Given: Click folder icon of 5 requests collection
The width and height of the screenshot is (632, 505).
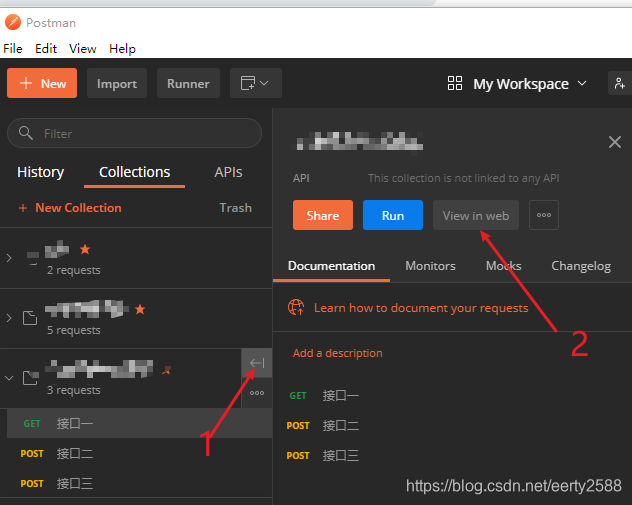Looking at the screenshot, I should click(x=30, y=318).
